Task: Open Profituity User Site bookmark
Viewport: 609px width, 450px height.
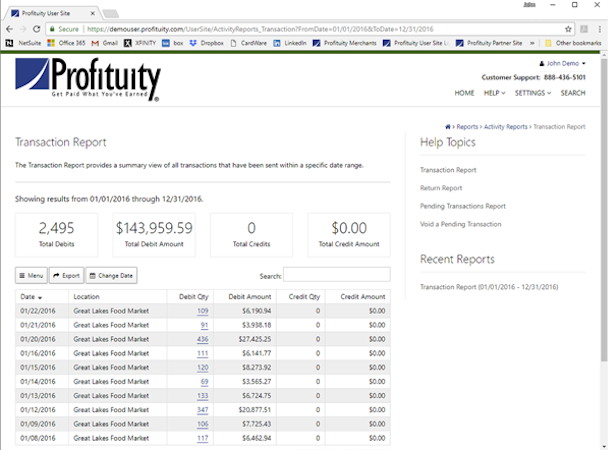Action: [x=416, y=43]
